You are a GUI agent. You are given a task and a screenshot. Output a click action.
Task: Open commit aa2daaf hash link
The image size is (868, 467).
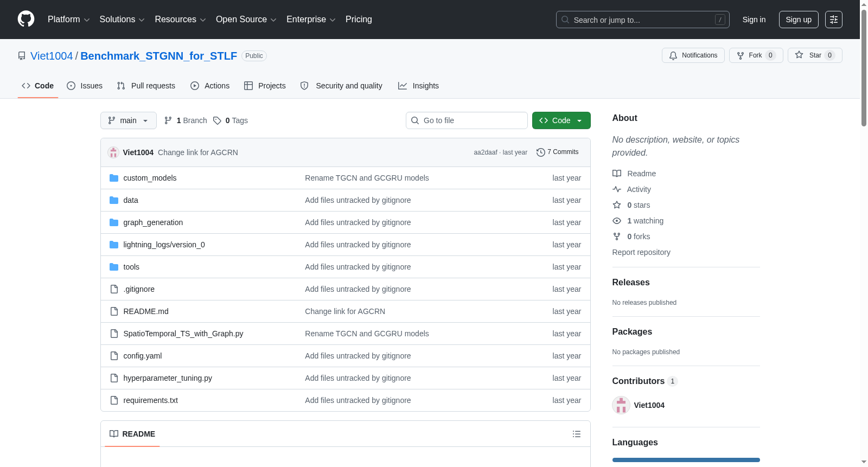[x=486, y=152]
